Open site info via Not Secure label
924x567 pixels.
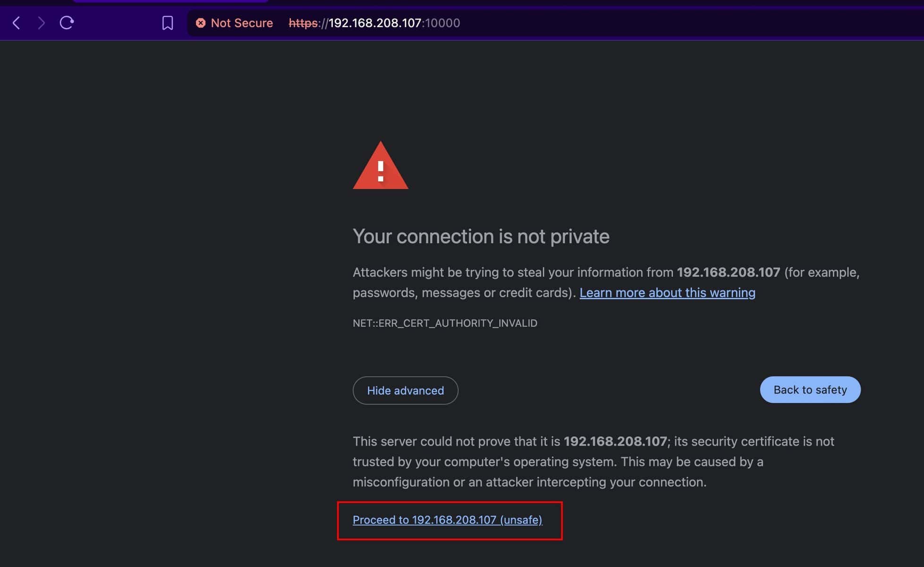coord(242,23)
